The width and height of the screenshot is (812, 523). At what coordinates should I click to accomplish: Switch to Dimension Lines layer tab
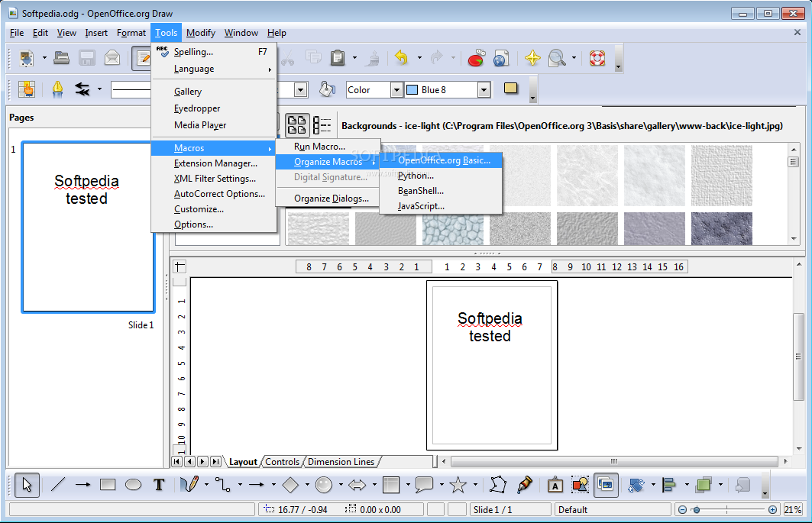coord(341,461)
